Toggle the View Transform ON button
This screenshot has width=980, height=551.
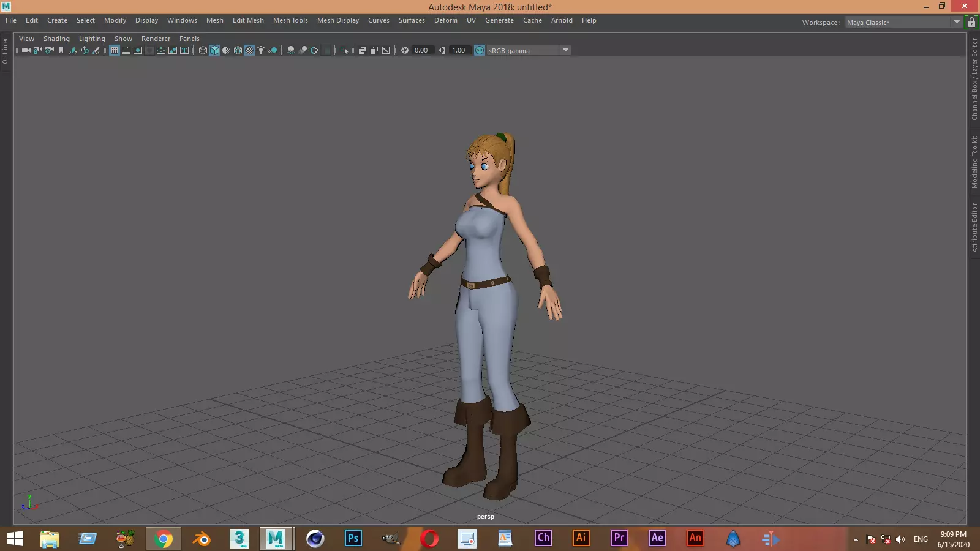point(480,50)
